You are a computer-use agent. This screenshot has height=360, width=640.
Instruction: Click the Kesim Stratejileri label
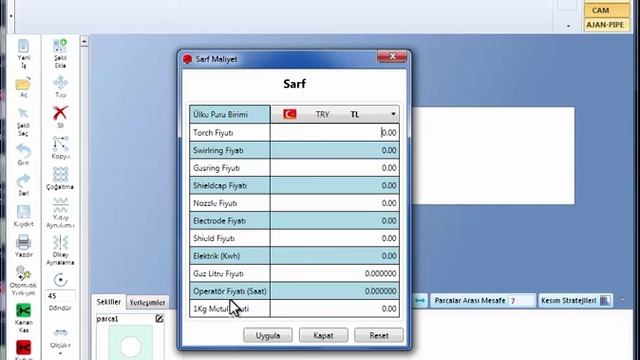(x=569, y=301)
